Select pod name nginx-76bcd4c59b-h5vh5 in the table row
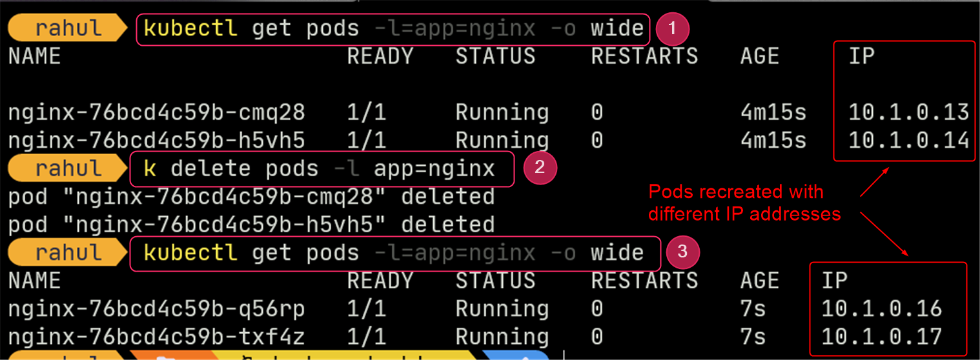980x360 pixels. coord(157,141)
